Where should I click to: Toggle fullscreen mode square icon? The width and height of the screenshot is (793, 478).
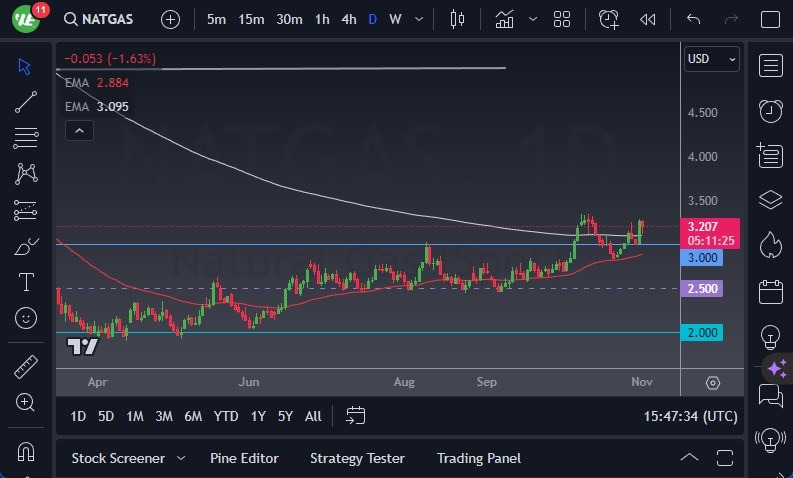click(x=770, y=19)
